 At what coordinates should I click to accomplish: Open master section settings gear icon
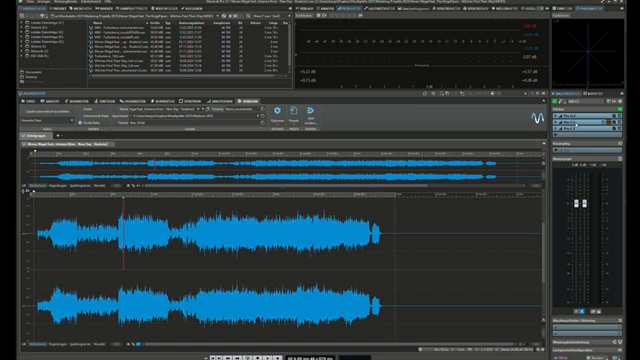(620, 101)
